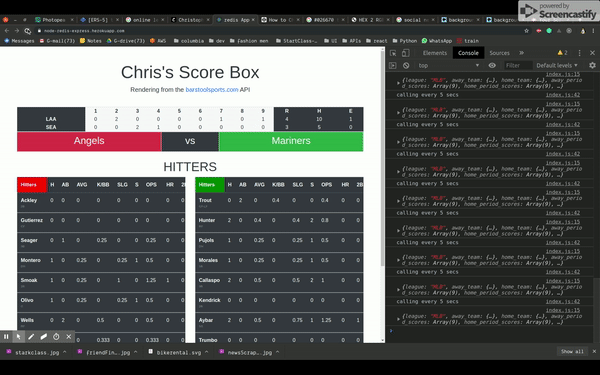Viewport: 600px width, 375px height.
Task: Switch to the 'How to' browser tab
Action: [280, 20]
